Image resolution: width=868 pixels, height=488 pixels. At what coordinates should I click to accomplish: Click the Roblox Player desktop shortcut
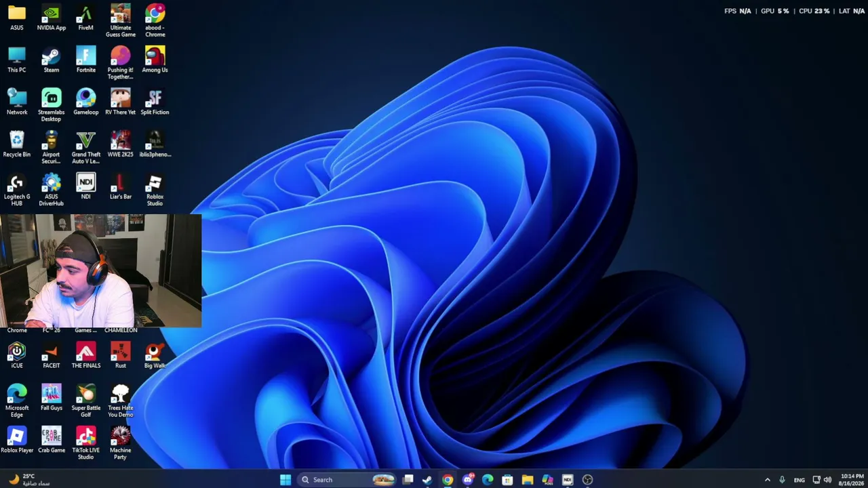click(x=17, y=440)
